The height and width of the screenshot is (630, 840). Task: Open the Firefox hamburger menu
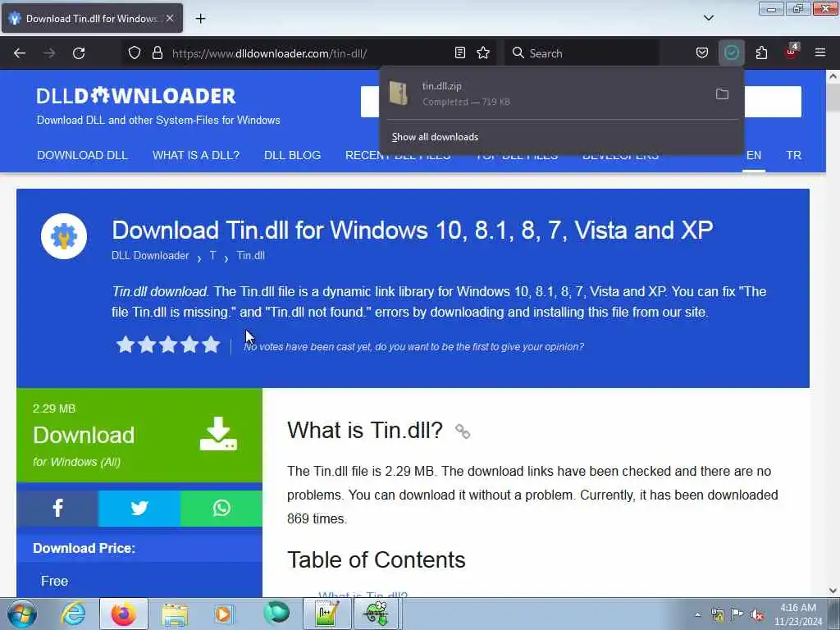click(x=820, y=52)
